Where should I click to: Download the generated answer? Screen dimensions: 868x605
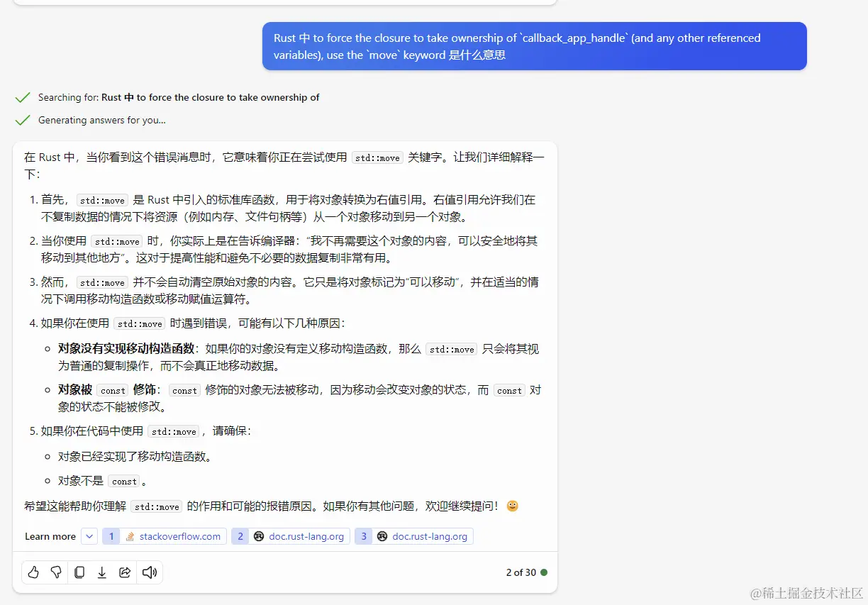(x=102, y=572)
